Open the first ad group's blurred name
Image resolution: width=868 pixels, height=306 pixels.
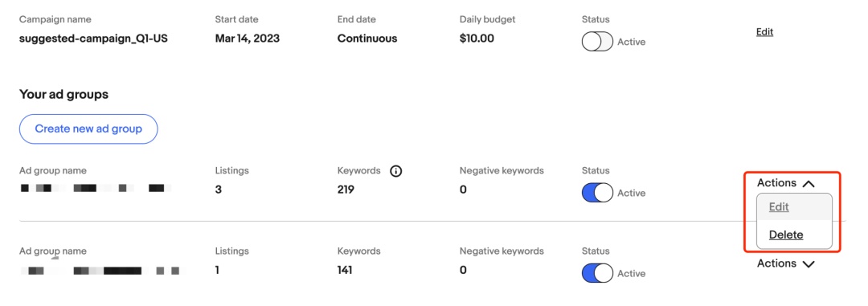[96, 189]
